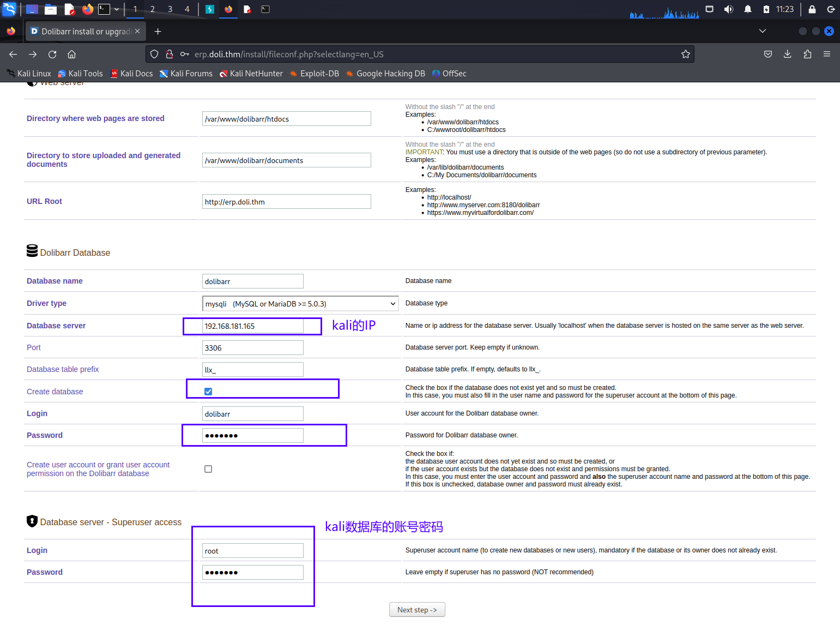Open the notifications bell icon

[748, 9]
